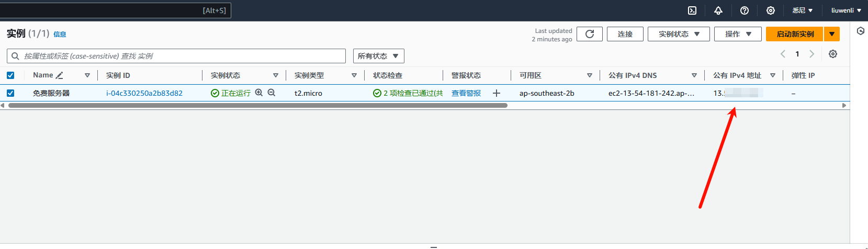Screen dimensions: 868x249
Task: Click the instance search filter field
Action: coord(178,56)
